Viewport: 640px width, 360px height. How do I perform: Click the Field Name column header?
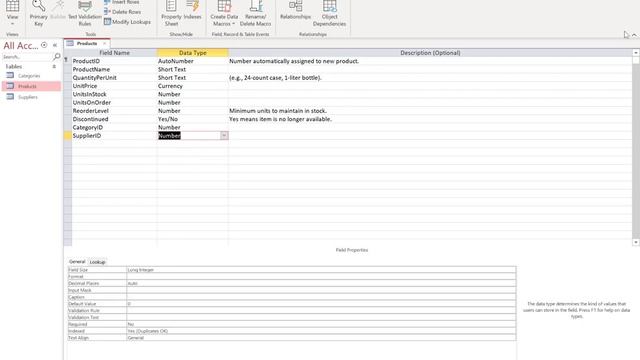click(114, 53)
